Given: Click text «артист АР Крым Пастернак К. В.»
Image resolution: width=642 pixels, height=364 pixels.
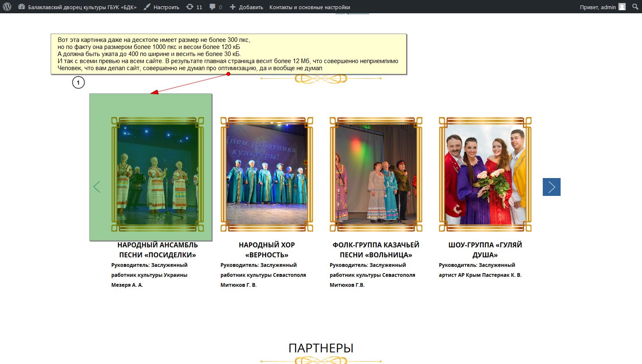Looking at the screenshot, I should click(480, 275).
